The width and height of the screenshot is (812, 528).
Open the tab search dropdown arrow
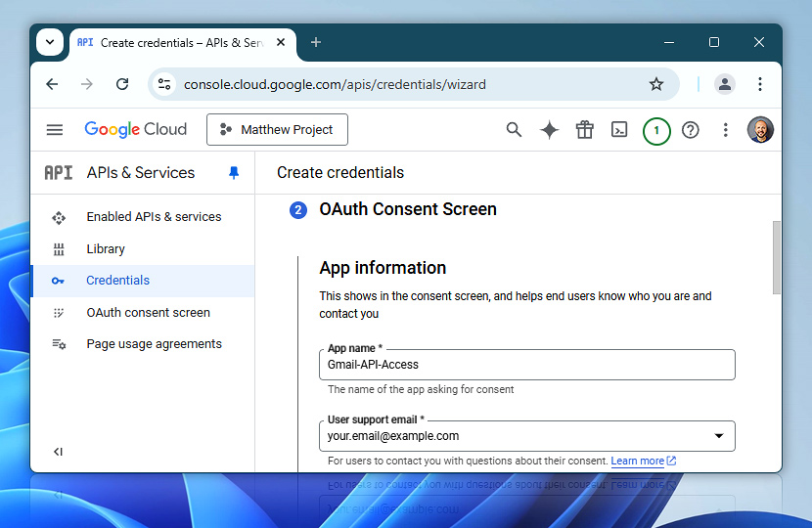coord(50,42)
